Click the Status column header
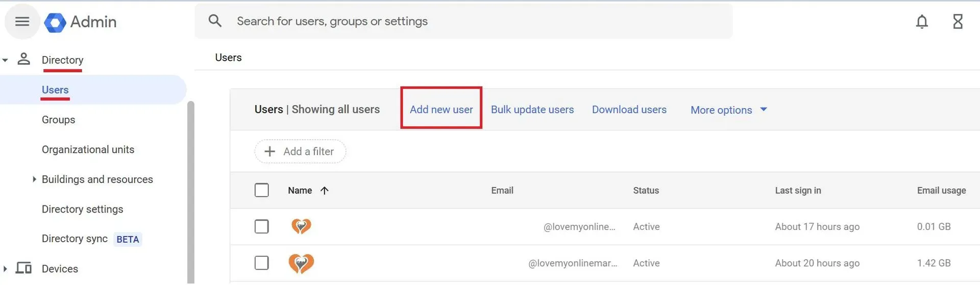The image size is (980, 285). (x=646, y=190)
